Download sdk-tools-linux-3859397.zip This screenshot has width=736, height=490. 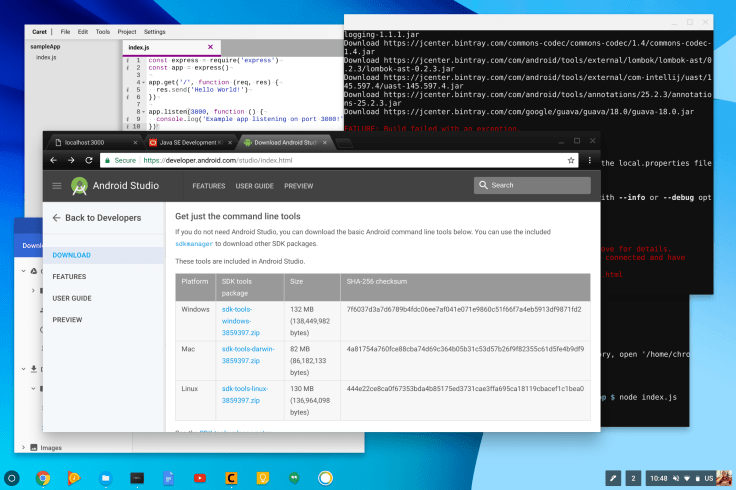(245, 395)
